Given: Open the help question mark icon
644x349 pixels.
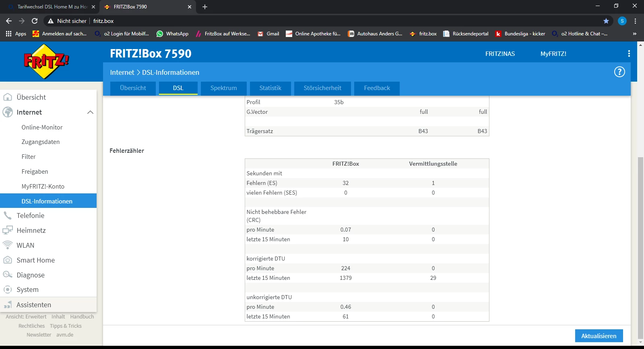Looking at the screenshot, I should pyautogui.click(x=619, y=72).
